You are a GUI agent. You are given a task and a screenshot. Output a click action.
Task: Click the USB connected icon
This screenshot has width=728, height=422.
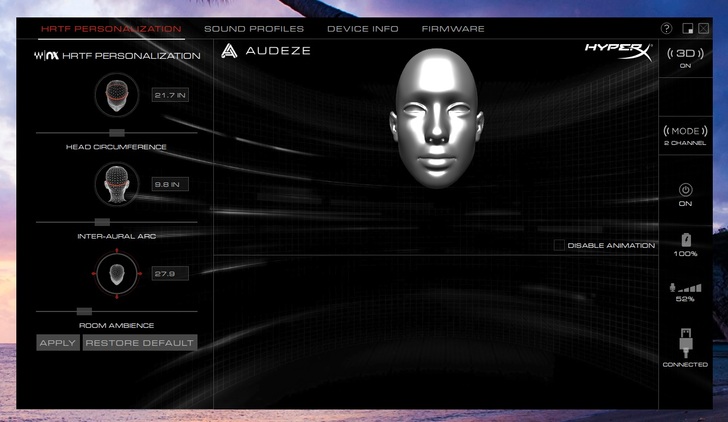click(x=685, y=343)
